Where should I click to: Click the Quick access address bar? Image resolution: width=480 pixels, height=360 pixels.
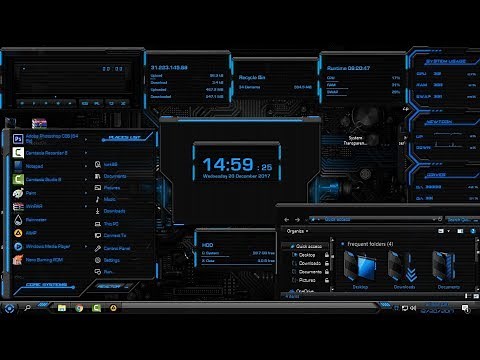pos(372,219)
